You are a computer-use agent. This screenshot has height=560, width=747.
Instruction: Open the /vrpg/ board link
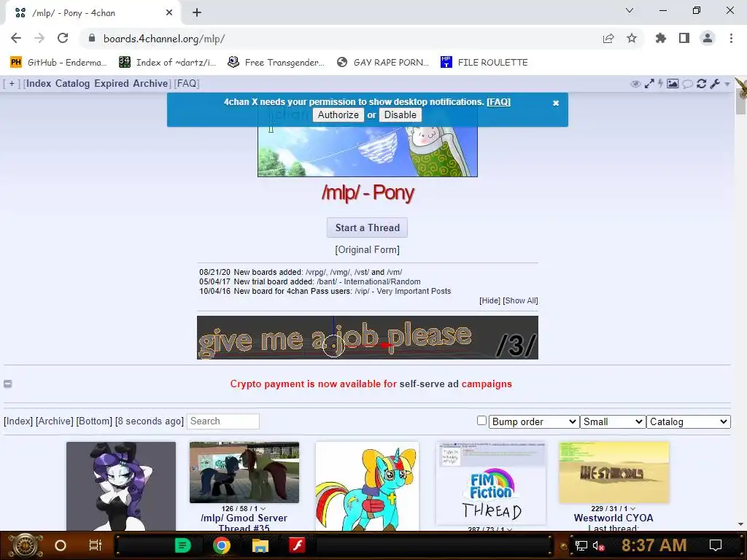tap(317, 273)
